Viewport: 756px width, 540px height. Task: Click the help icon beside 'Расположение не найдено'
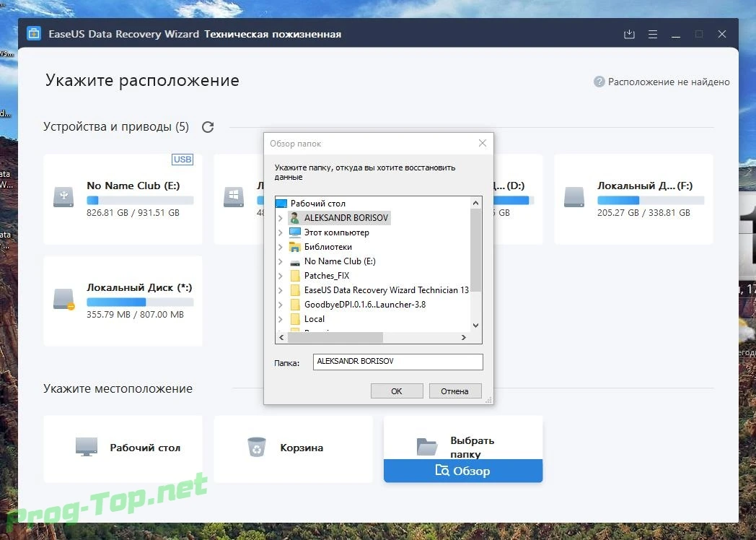coord(599,82)
